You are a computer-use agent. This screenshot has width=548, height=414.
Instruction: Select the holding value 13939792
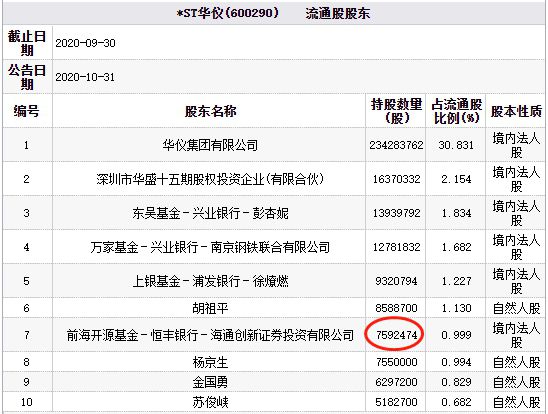coord(396,213)
